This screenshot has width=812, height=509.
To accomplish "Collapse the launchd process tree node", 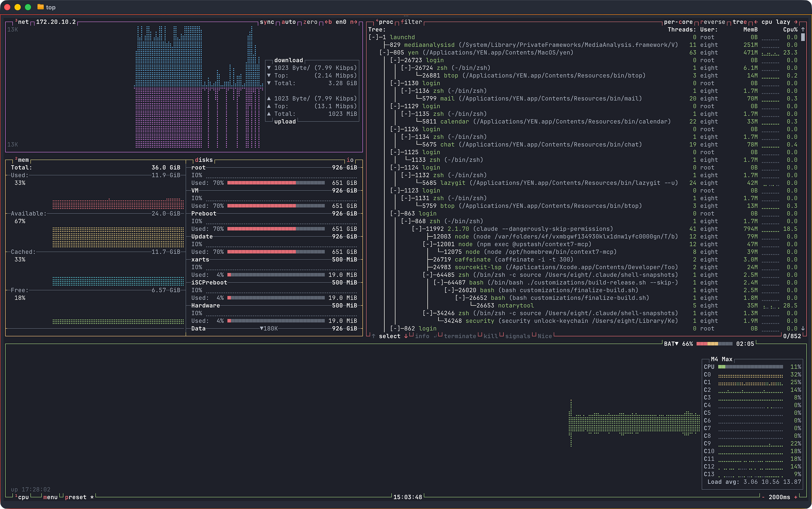I will click(x=373, y=37).
